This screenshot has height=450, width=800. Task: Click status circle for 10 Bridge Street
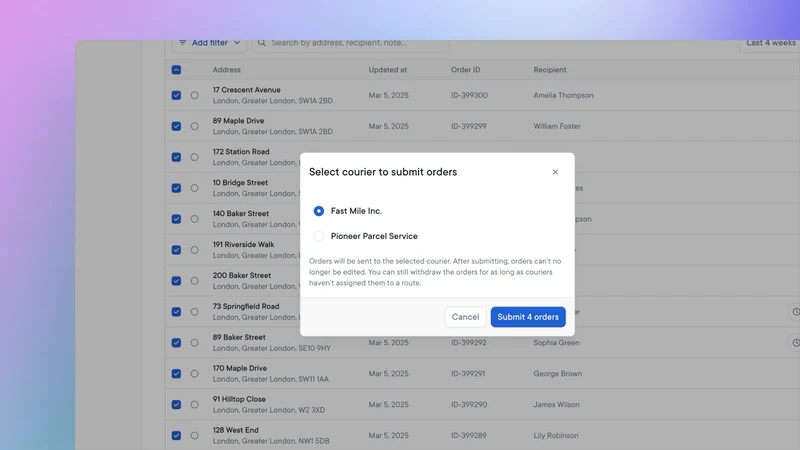coord(194,188)
